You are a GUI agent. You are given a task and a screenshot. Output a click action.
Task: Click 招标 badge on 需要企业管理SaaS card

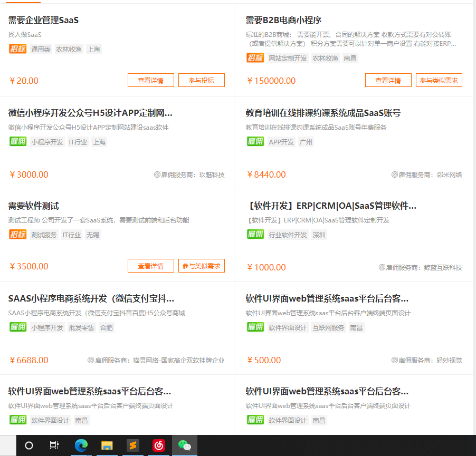click(x=17, y=49)
